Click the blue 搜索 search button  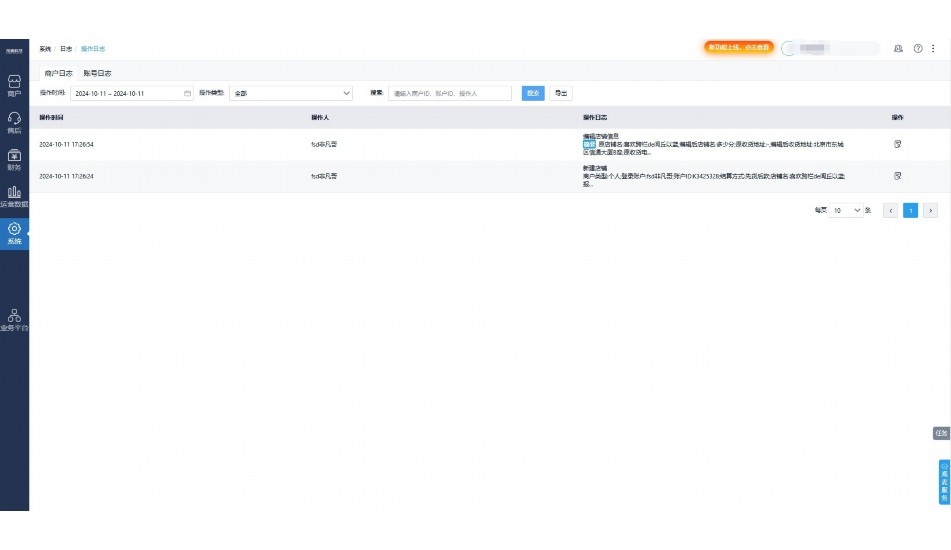pyautogui.click(x=533, y=93)
